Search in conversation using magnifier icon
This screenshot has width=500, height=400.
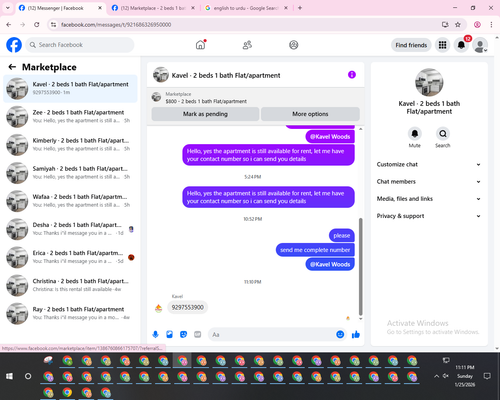[x=443, y=134]
